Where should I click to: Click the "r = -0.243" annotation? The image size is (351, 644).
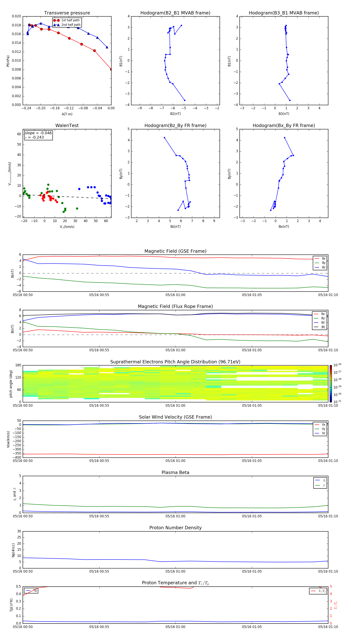(35, 137)
